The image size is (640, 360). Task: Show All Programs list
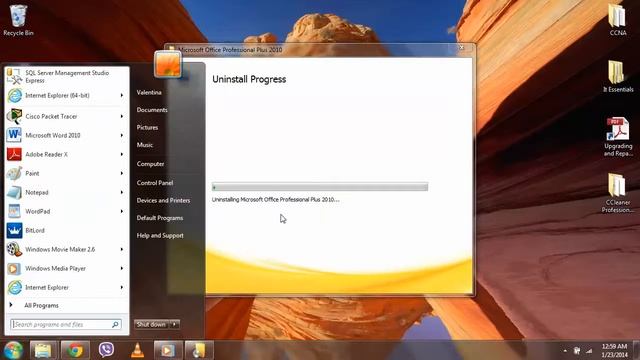41,305
